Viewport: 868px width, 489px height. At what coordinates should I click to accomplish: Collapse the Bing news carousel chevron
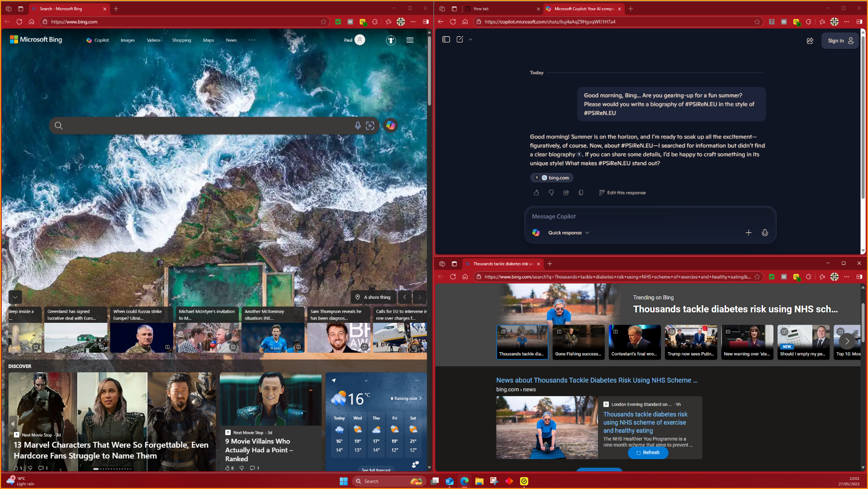coord(15,297)
